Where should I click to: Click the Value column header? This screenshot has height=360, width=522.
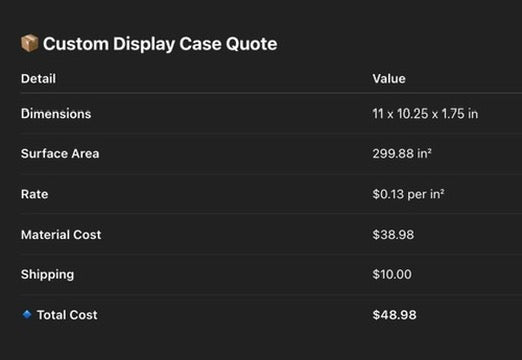tap(389, 79)
